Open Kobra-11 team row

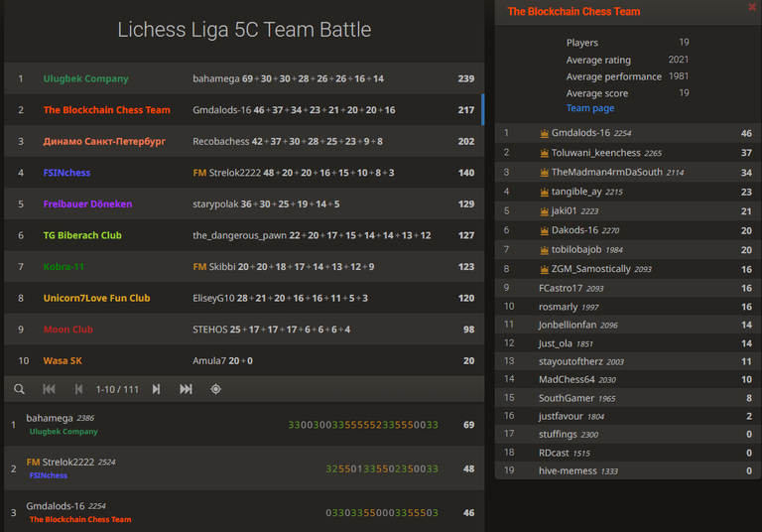[x=244, y=266]
